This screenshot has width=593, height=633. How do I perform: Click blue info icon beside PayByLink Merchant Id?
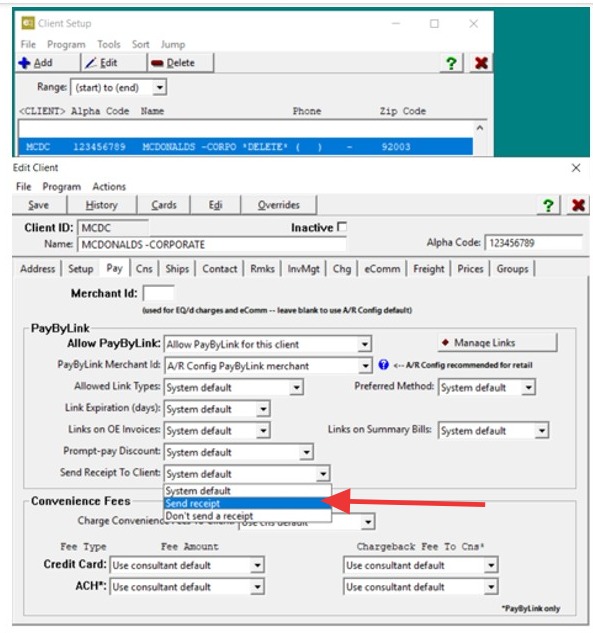[x=383, y=365]
